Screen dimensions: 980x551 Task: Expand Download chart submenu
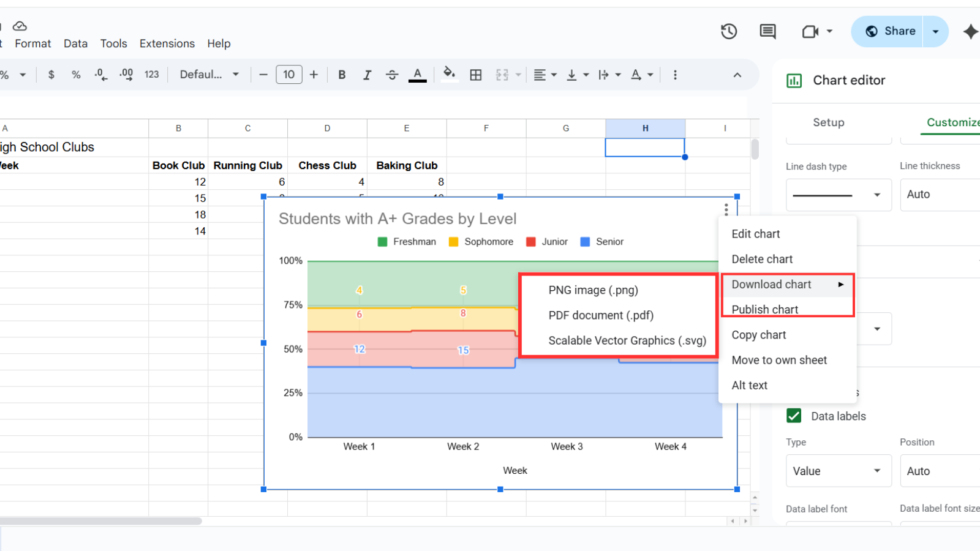coord(787,284)
